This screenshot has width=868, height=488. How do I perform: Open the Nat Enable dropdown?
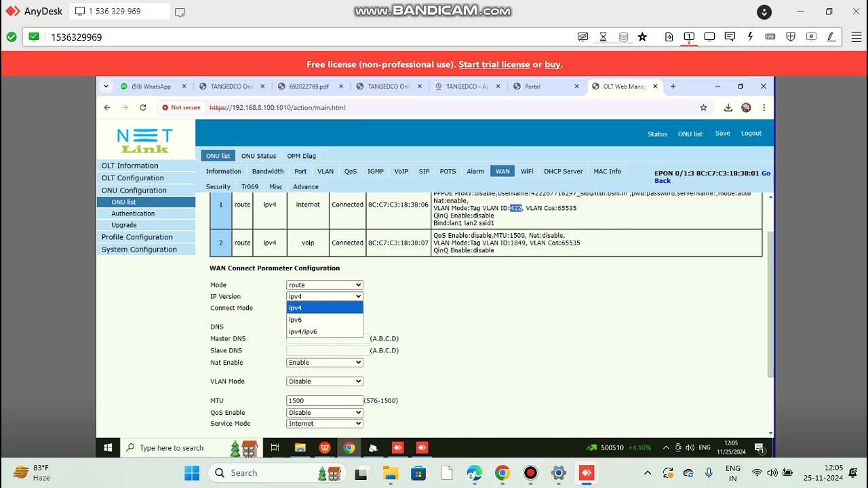pos(325,363)
